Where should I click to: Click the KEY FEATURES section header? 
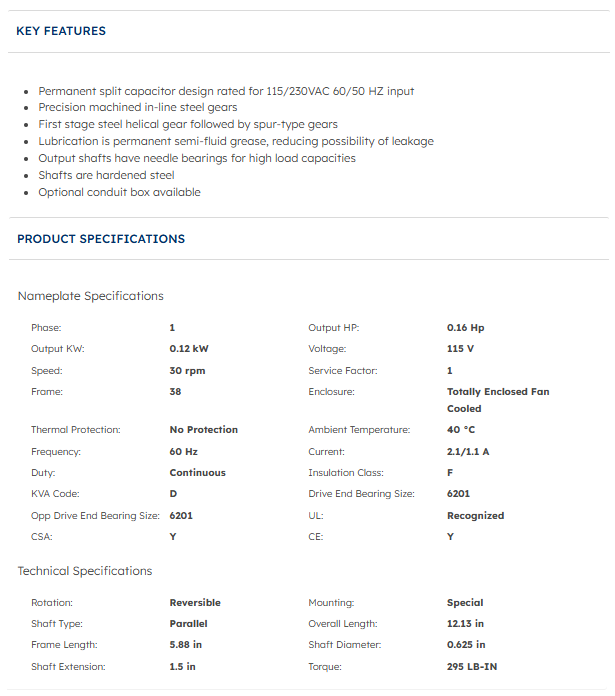tap(61, 31)
